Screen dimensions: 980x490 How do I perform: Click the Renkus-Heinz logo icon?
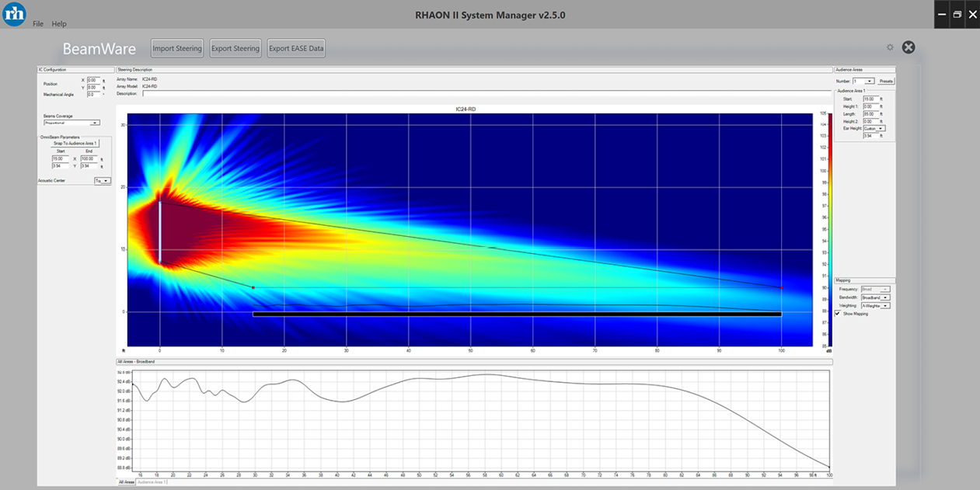14,14
